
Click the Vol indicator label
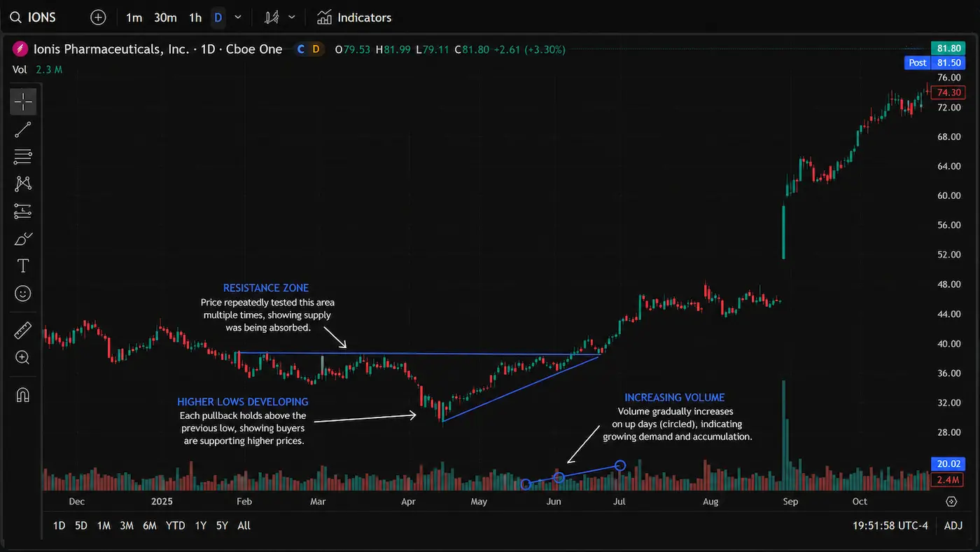tap(20, 69)
